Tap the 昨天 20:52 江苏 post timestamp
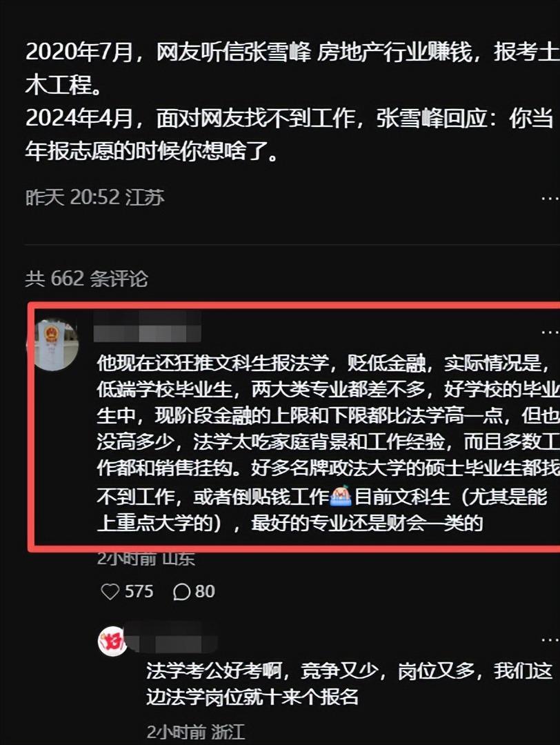Viewport: 560px width, 745px height. click(94, 197)
